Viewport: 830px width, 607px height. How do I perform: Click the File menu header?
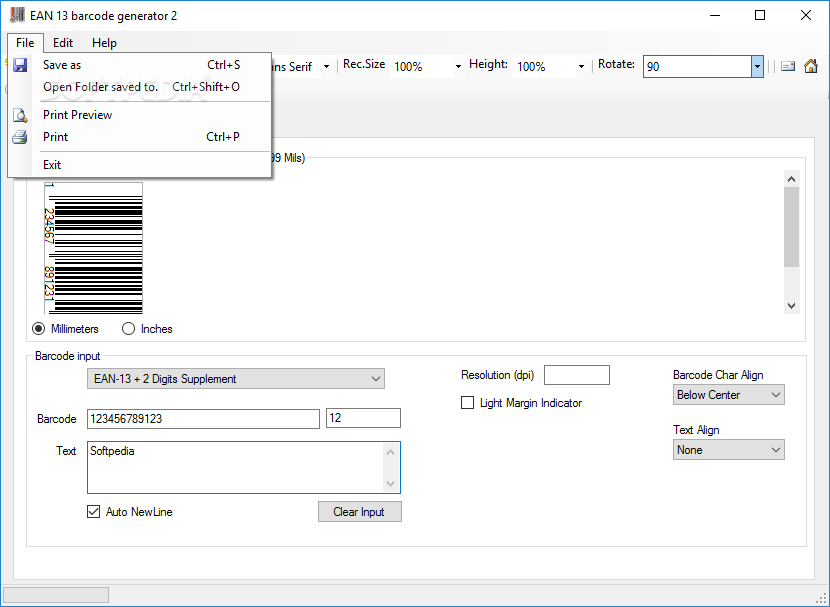point(25,43)
